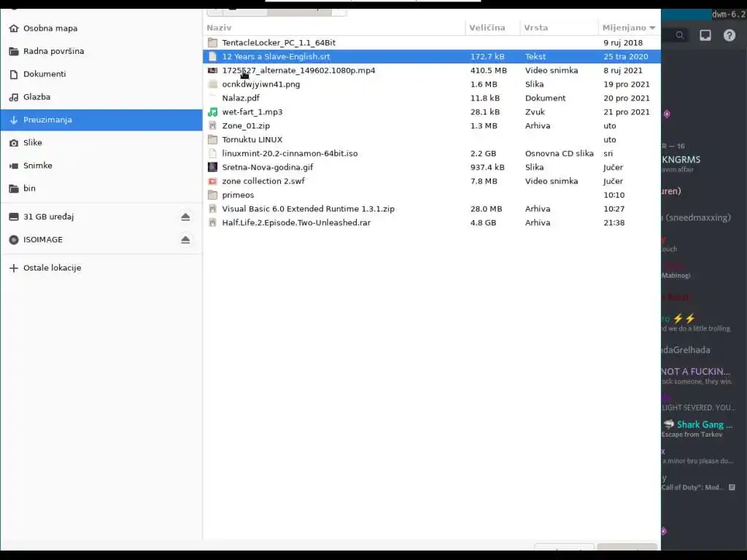
Task: Open Slike in the sidebar
Action: point(101,142)
